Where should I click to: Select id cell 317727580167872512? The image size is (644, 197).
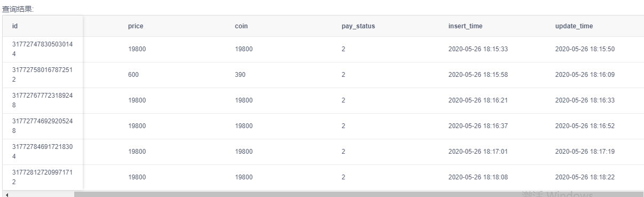click(43, 75)
